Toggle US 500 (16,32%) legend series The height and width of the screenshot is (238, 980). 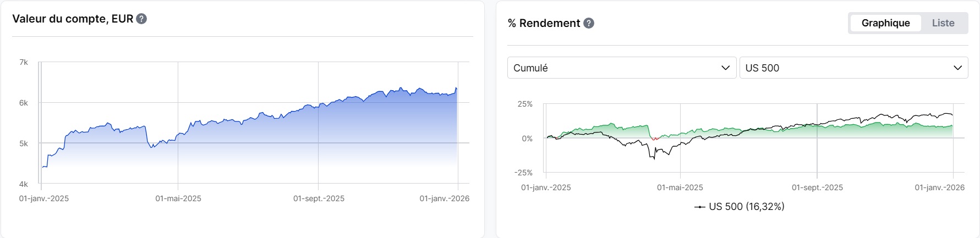[746, 207]
